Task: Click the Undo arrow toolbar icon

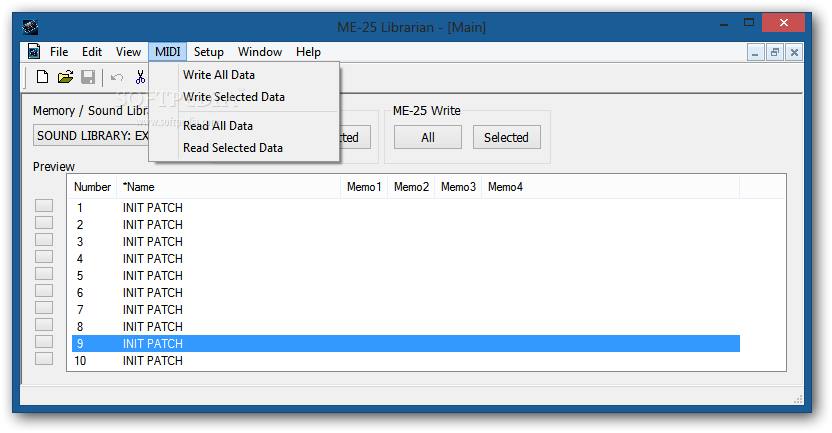Action: (x=117, y=77)
